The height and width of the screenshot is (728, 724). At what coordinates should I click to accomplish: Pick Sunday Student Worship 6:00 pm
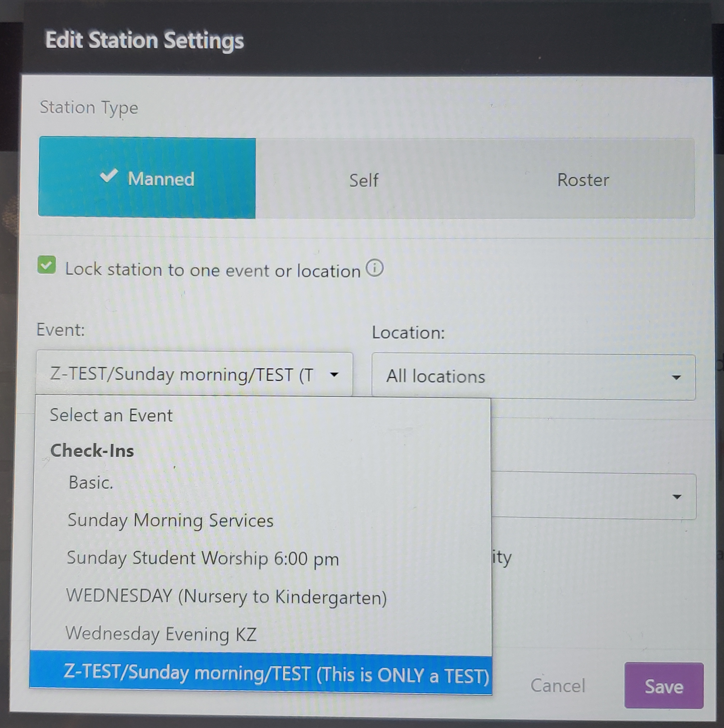point(203,558)
